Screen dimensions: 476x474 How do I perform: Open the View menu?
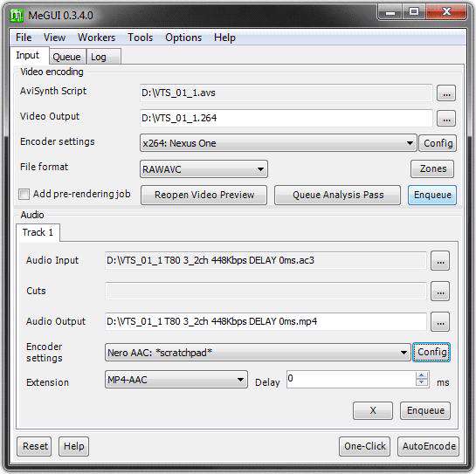click(x=55, y=38)
